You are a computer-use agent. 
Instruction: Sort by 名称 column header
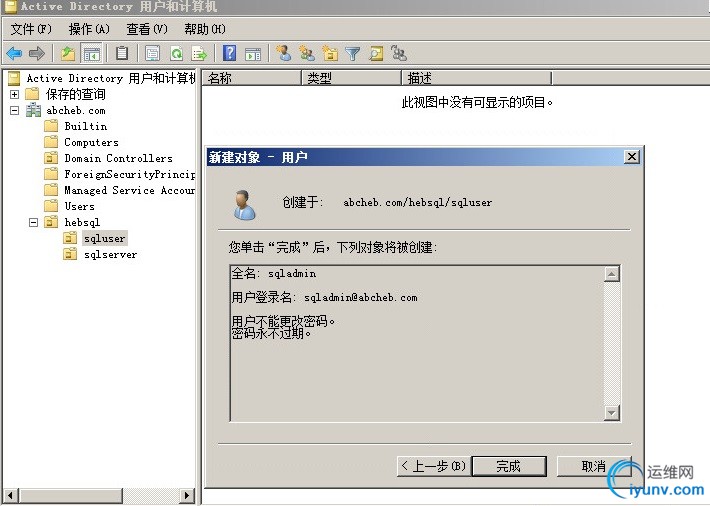point(252,78)
